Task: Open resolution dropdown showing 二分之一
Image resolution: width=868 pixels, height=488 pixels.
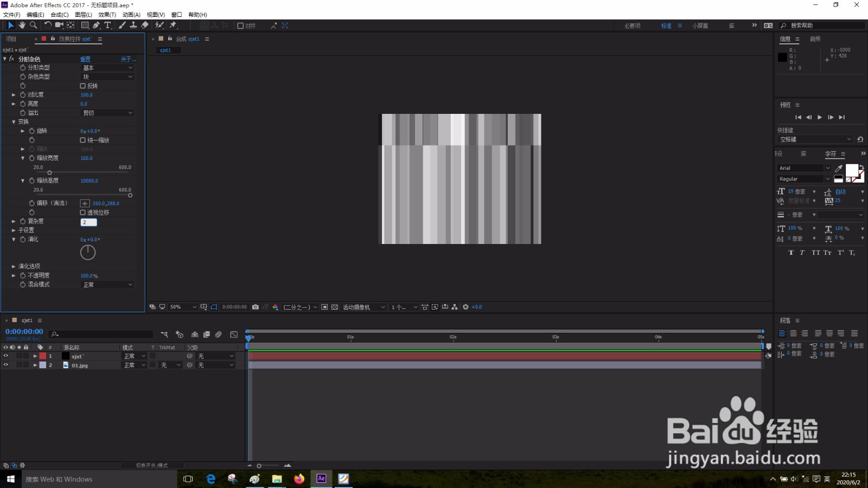Action: click(x=301, y=307)
